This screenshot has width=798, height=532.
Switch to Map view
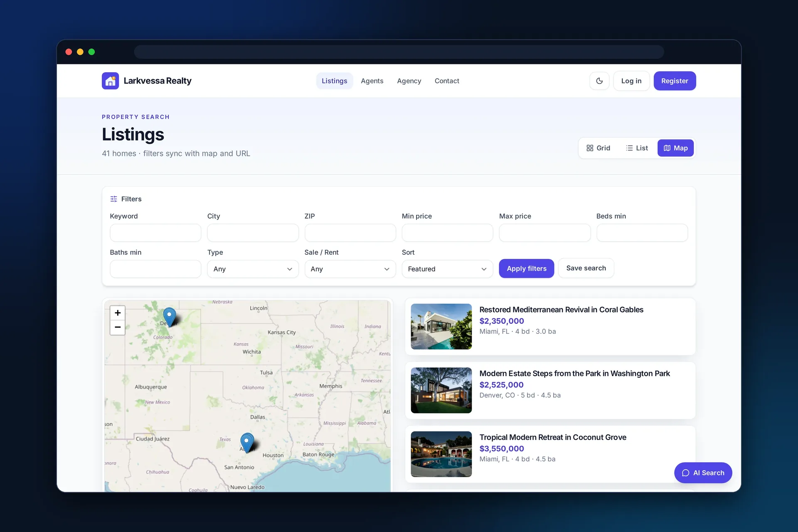coord(675,148)
